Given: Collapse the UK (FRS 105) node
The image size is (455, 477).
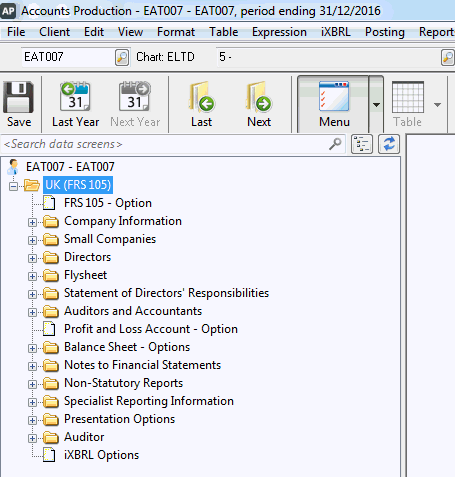Looking at the screenshot, I should (13, 186).
